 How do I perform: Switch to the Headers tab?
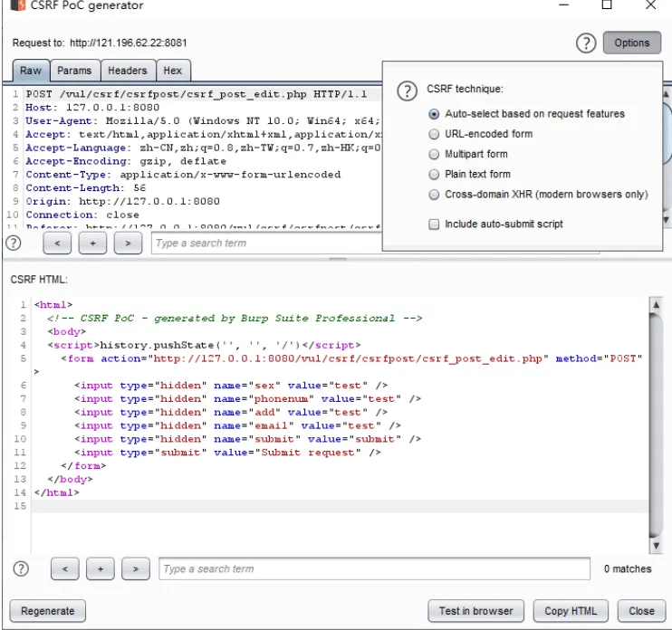click(128, 71)
